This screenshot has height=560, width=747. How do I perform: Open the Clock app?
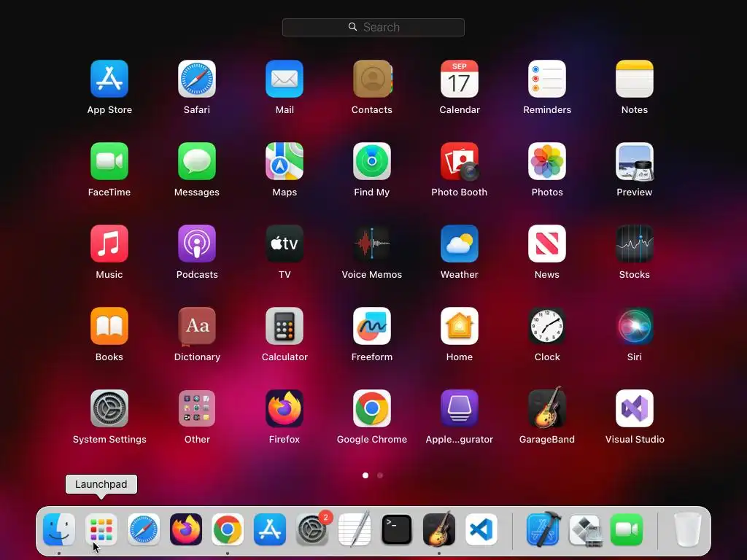pyautogui.click(x=547, y=326)
